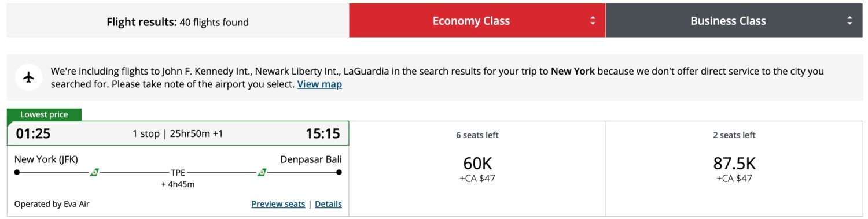
Task: Click the Operated by Eva Air text
Action: coord(52,204)
